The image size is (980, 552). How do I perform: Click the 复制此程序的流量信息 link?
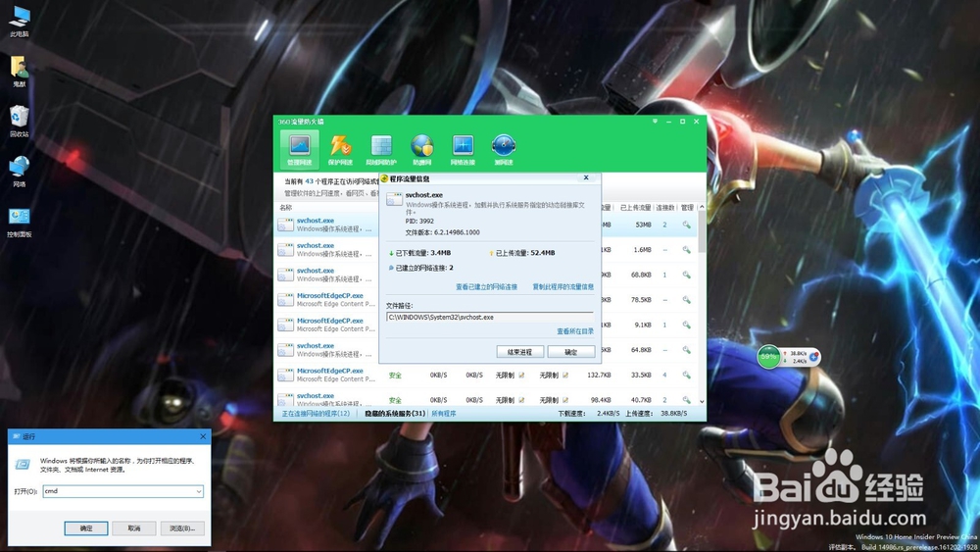pyautogui.click(x=563, y=287)
